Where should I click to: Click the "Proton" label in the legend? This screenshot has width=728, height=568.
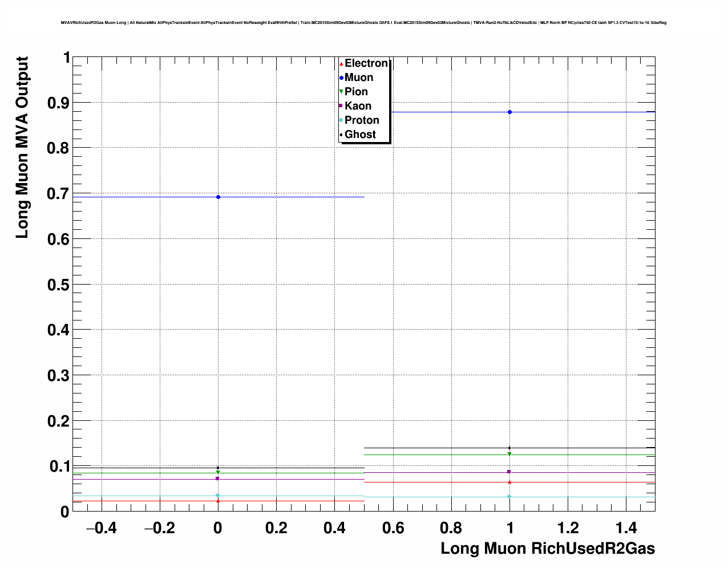point(362,120)
